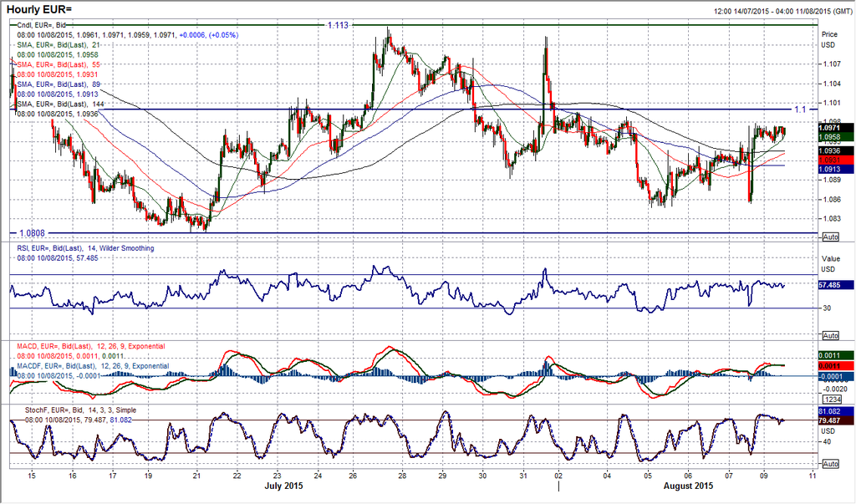This screenshot has height=504, width=856.
Task: Select the green 0.0011 MACD value tag
Action: click(x=836, y=355)
